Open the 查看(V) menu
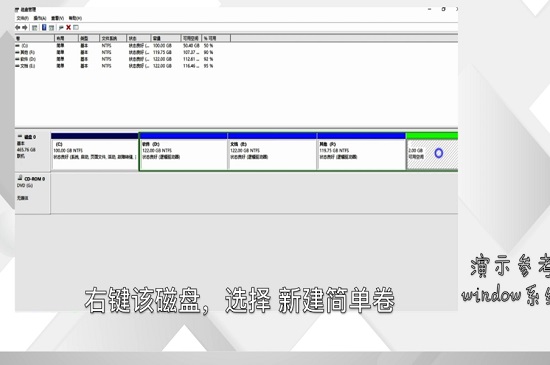The height and width of the screenshot is (365, 550). [x=57, y=18]
